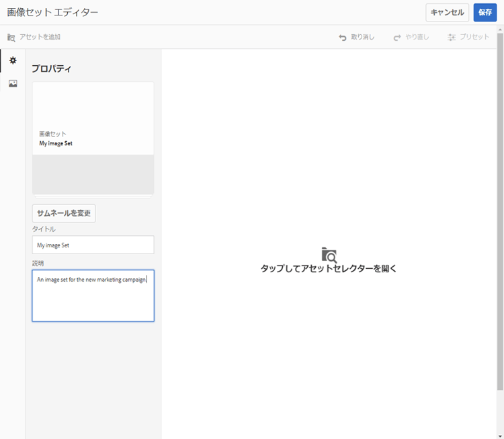Switch to the image panel sidebar icon
Screen dimensions: 504x439
(13, 83)
